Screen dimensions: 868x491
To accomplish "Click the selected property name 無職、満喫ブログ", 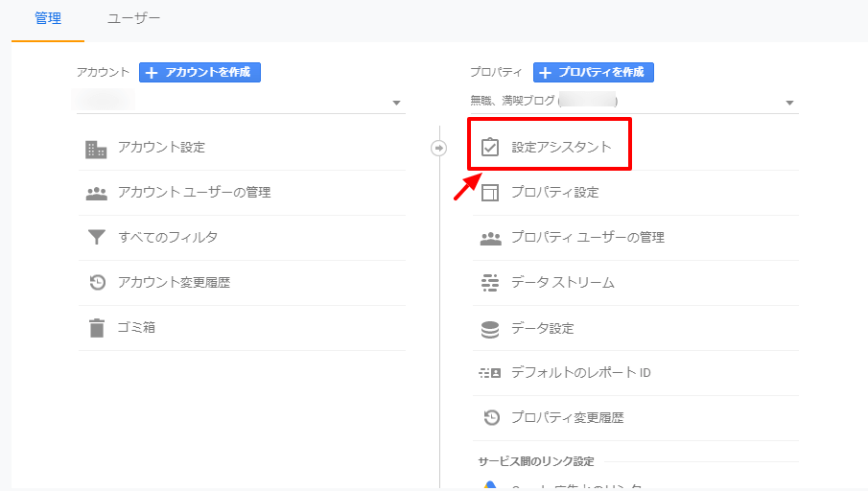I will (x=512, y=101).
